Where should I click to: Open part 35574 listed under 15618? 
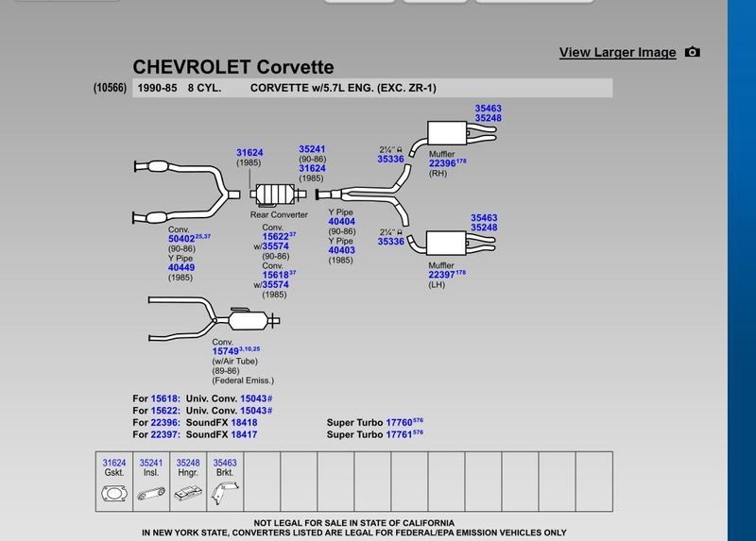(275, 285)
